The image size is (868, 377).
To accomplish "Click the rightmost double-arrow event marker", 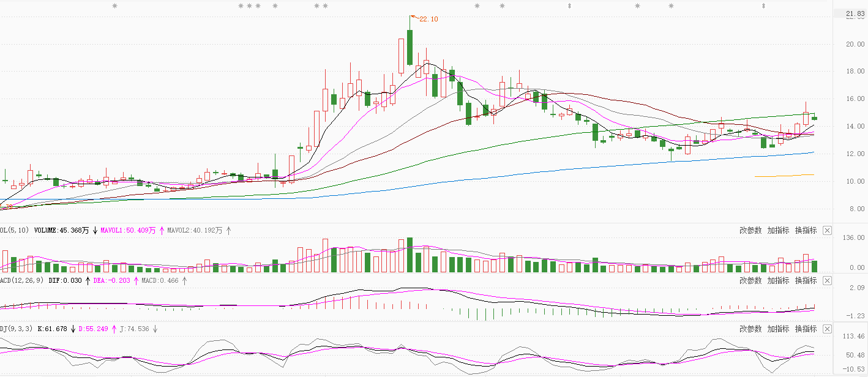I will 763,6.
